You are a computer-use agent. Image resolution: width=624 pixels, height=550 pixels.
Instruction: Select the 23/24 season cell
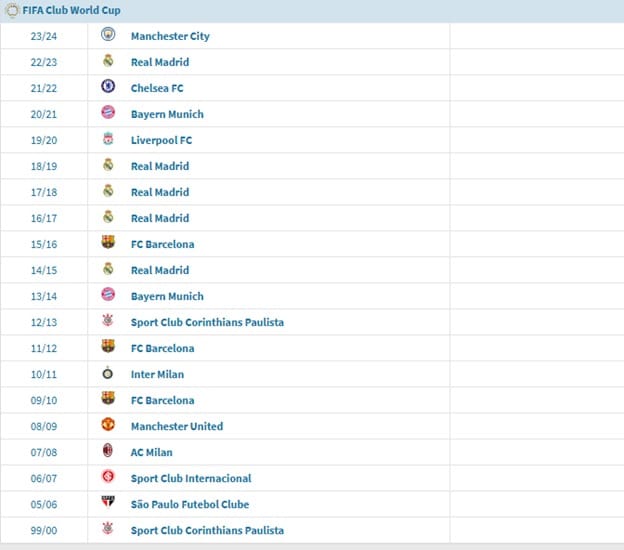click(44, 36)
